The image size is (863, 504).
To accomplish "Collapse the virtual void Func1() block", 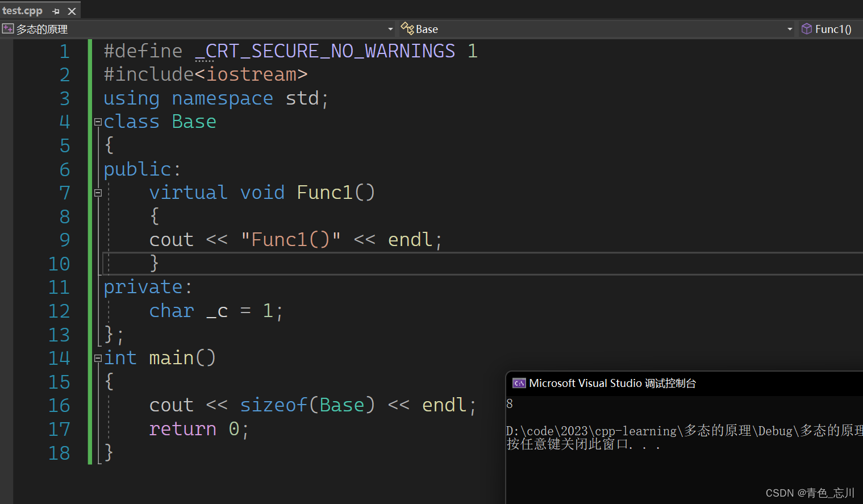I will point(98,193).
